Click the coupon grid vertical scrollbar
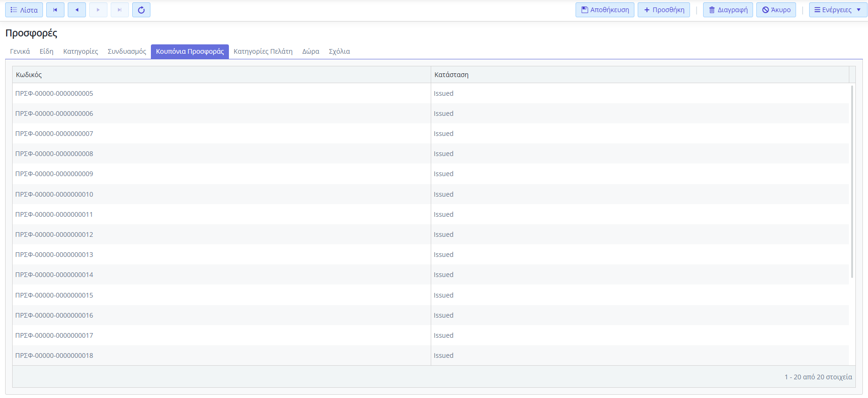868x398 pixels. (852, 181)
